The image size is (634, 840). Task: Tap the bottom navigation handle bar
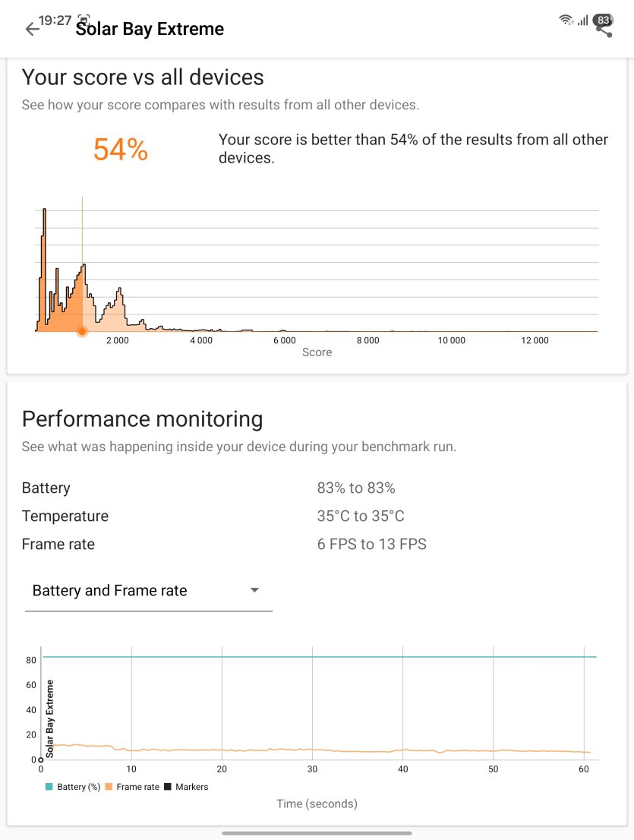coord(317,833)
